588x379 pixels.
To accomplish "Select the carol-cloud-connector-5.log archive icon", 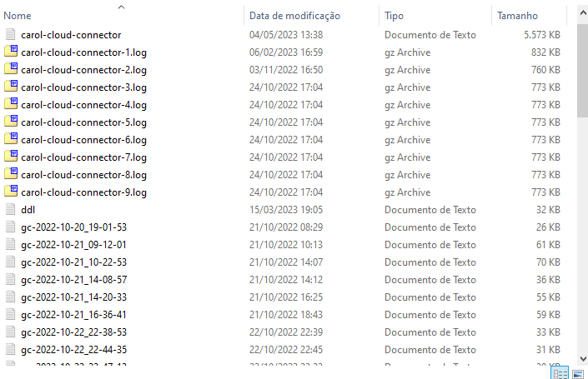I will point(11,122).
